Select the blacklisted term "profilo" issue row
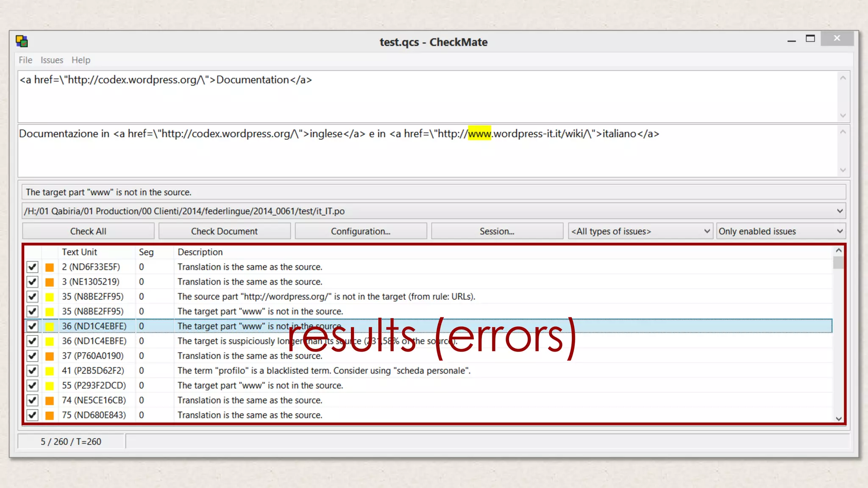The height and width of the screenshot is (488, 868). pyautogui.click(x=429, y=371)
